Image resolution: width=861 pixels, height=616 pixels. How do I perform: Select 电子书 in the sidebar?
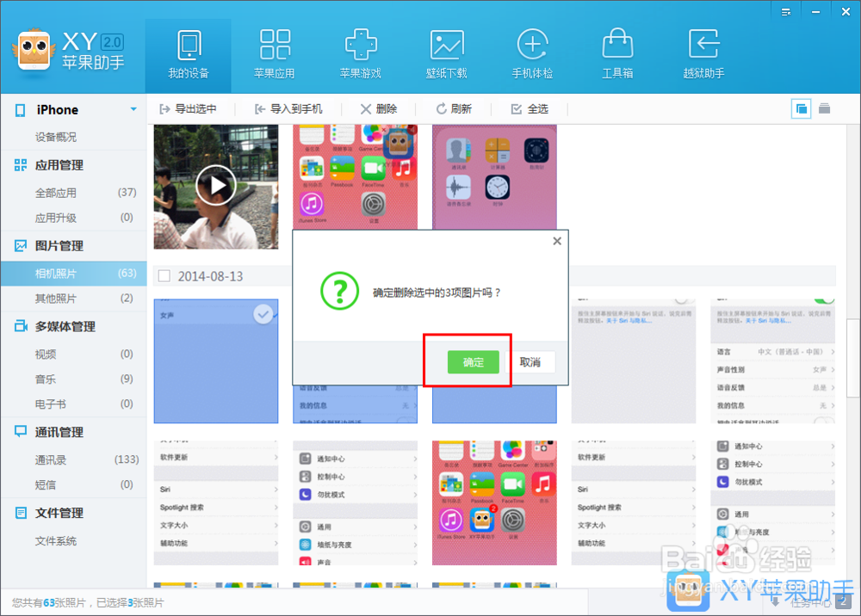click(x=73, y=404)
